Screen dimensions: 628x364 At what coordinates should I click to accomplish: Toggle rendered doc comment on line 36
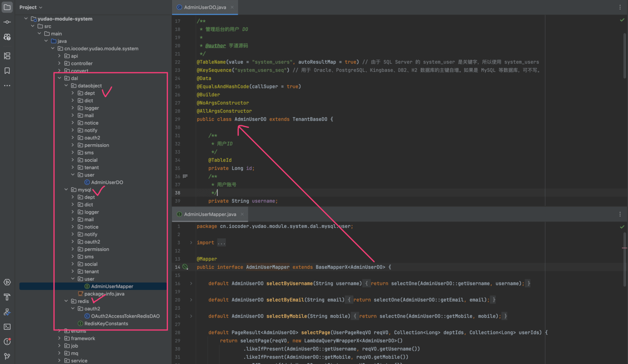click(185, 176)
